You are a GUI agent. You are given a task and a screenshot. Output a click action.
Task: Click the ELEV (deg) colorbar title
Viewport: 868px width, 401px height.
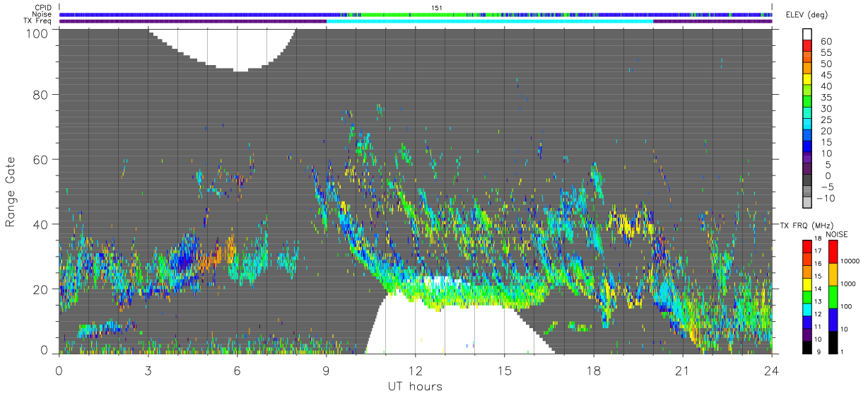(806, 15)
